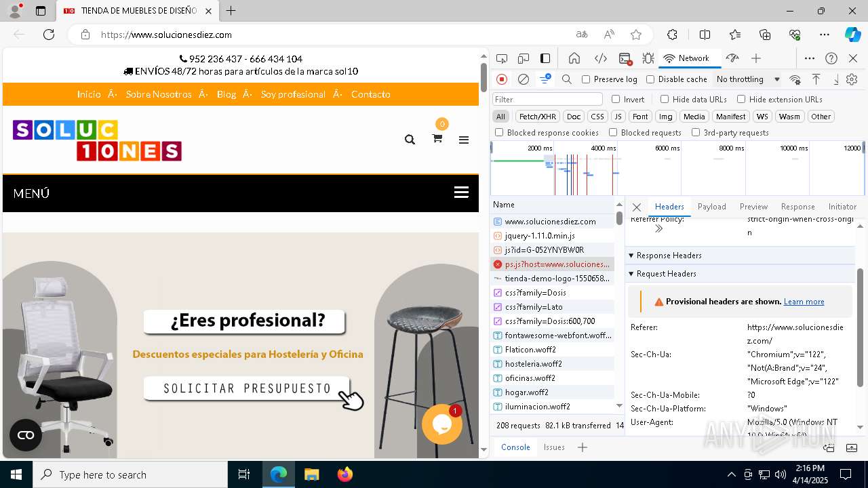
Task: Add more tools with plus icon
Action: pos(756,58)
